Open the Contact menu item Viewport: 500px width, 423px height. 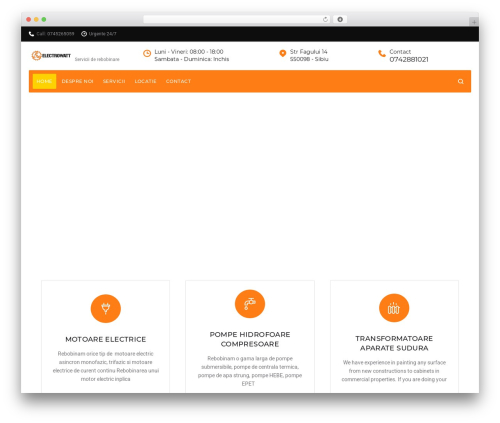(x=178, y=81)
